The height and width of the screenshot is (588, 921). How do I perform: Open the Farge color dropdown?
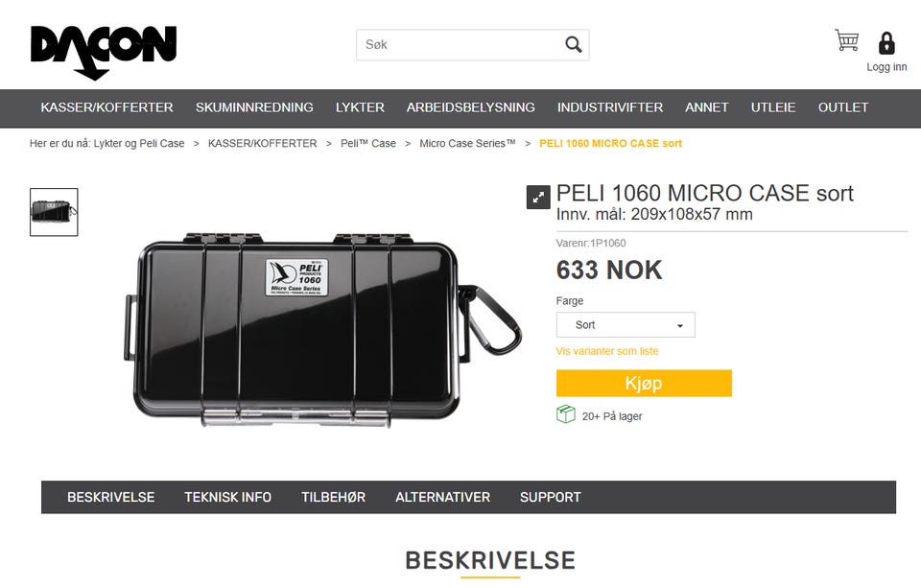(626, 325)
